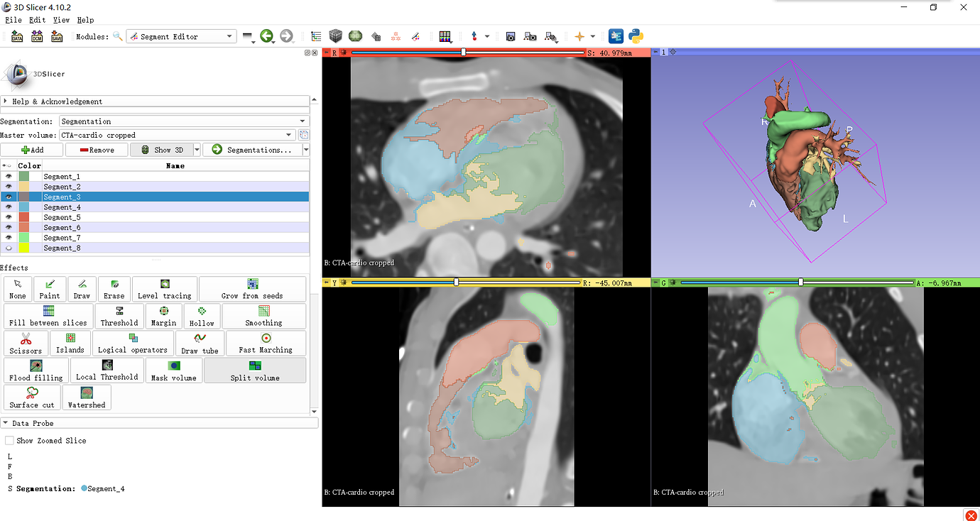
Task: Select the Local Threshold effect
Action: [x=107, y=370]
